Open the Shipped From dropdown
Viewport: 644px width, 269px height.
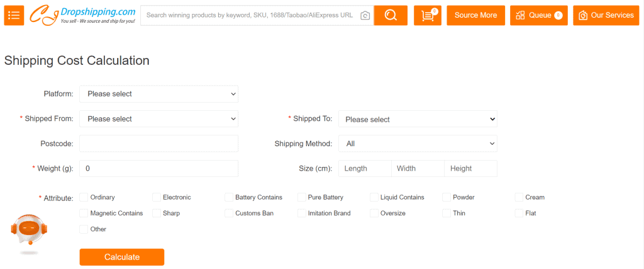click(159, 119)
